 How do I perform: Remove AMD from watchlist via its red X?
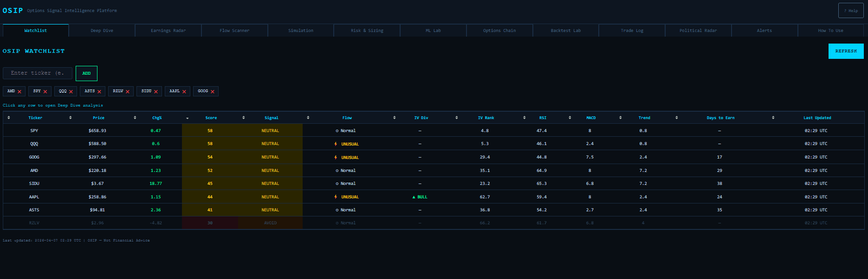19,92
